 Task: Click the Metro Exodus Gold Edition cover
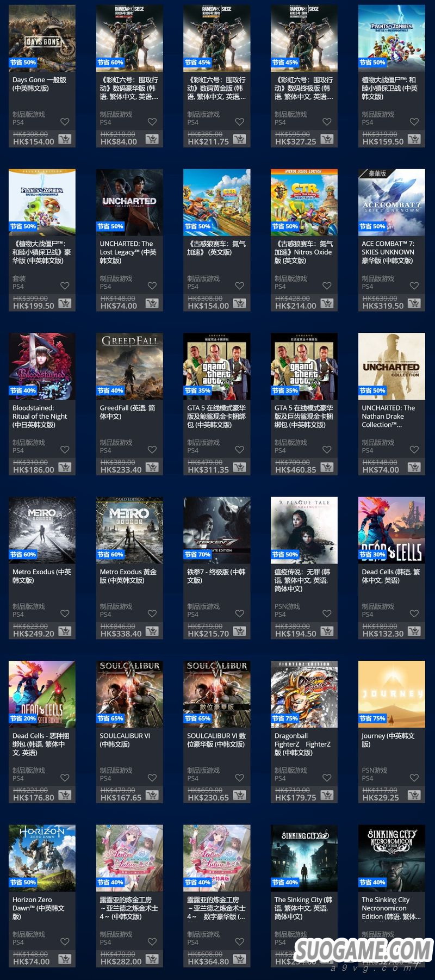coord(129,530)
